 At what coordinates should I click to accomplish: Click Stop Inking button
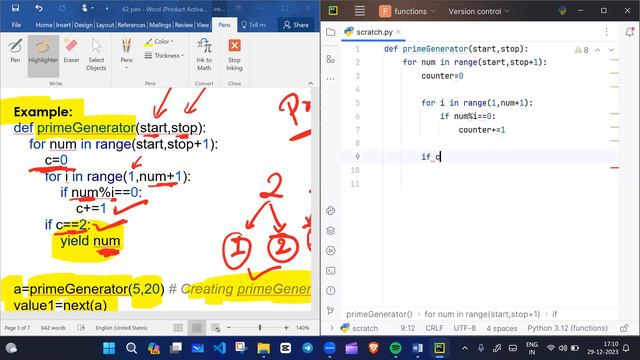234,54
